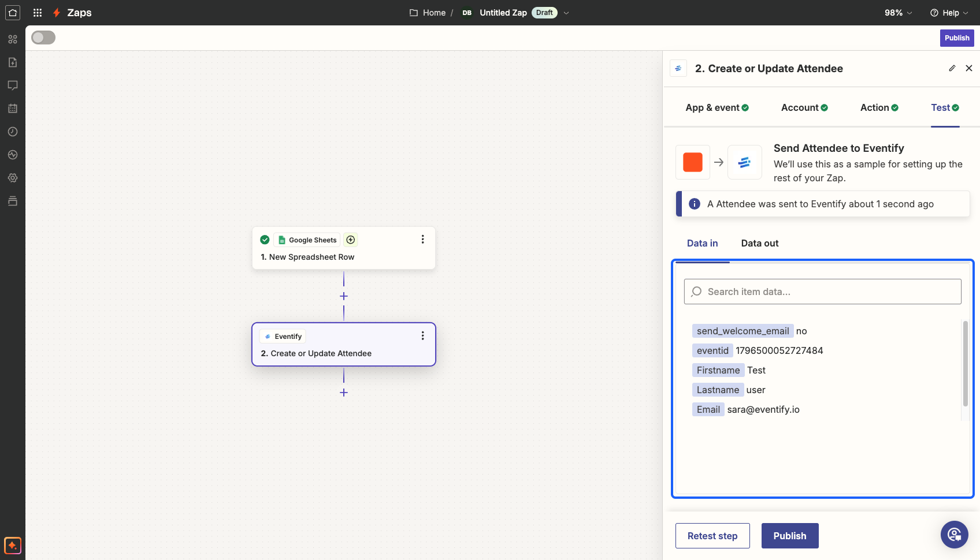Click the info icon in attendee sent notice
980x560 pixels.
pos(695,204)
